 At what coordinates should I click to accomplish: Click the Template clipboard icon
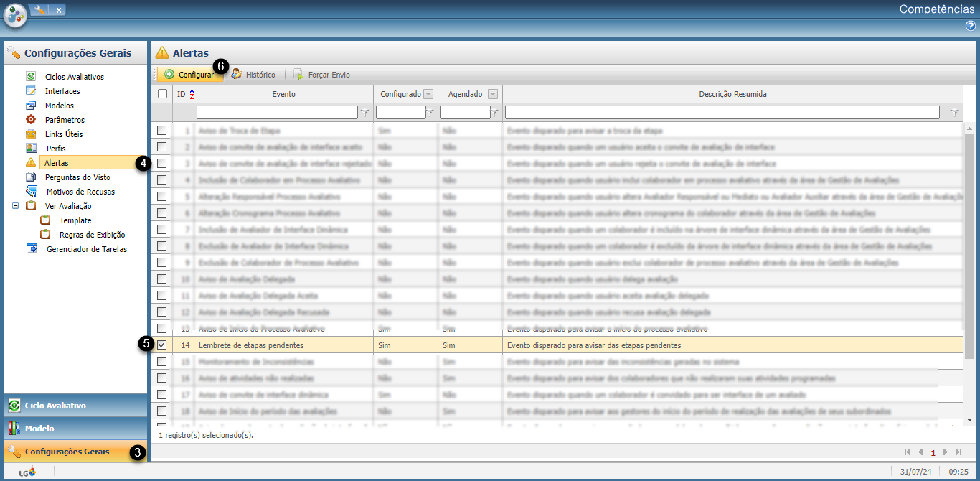pyautogui.click(x=45, y=220)
